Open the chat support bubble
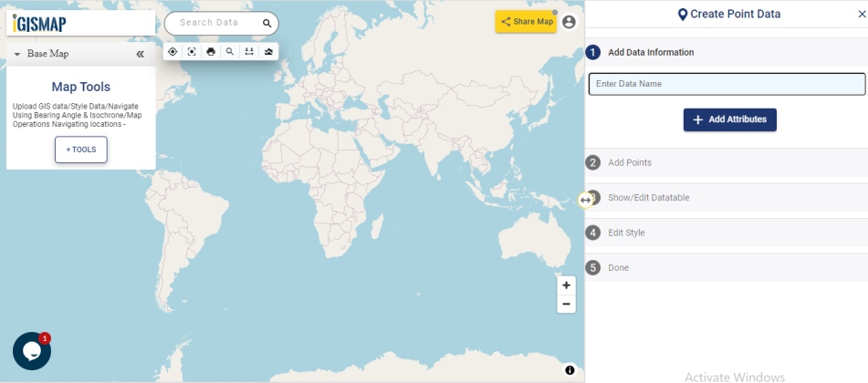The width and height of the screenshot is (868, 383). (x=32, y=351)
